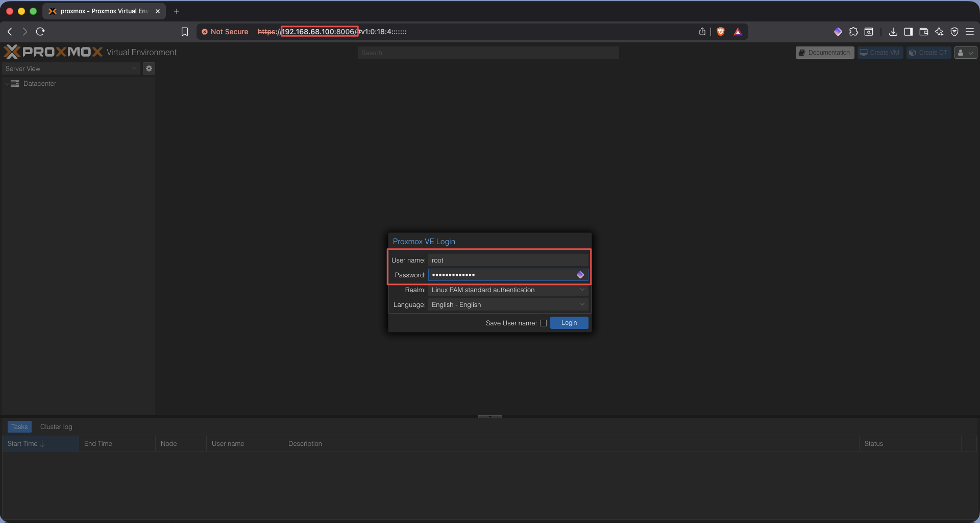Switch to the Cluster log tab
Image resolution: width=980 pixels, height=523 pixels.
pos(56,427)
